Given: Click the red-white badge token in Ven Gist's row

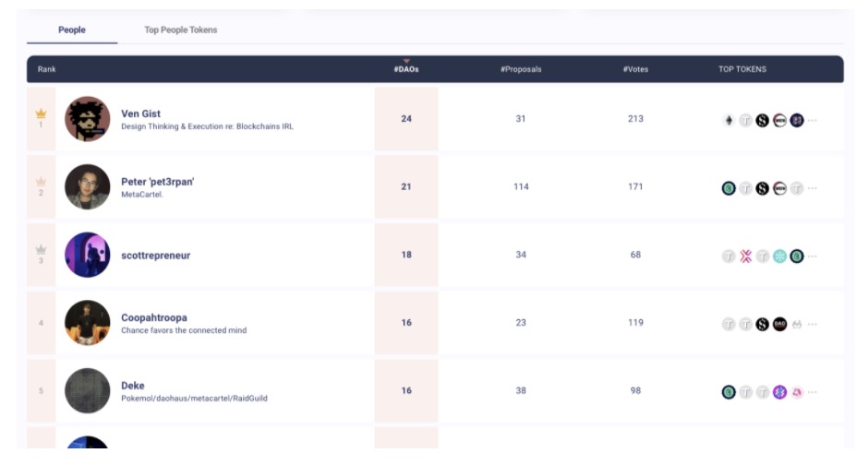Looking at the screenshot, I should coord(779,120).
